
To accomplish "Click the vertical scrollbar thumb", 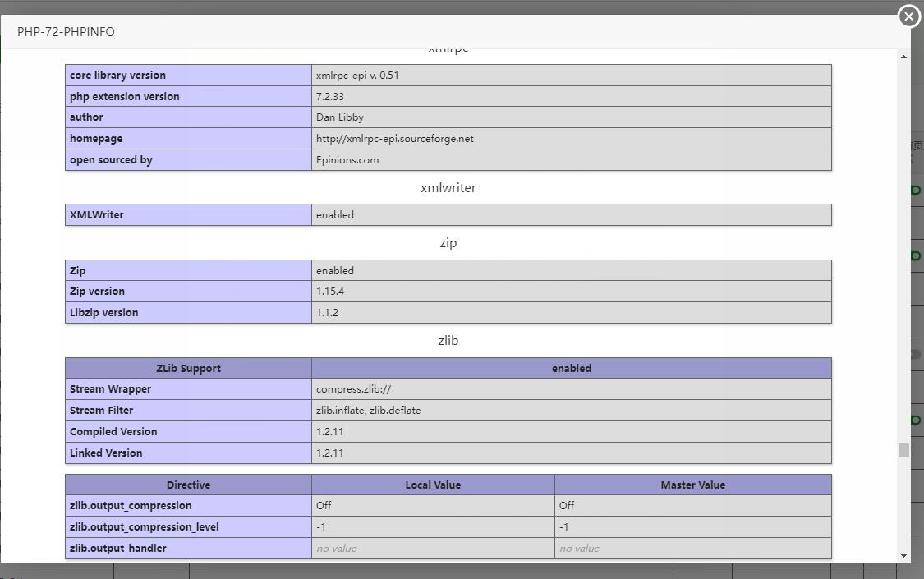I will coord(903,450).
